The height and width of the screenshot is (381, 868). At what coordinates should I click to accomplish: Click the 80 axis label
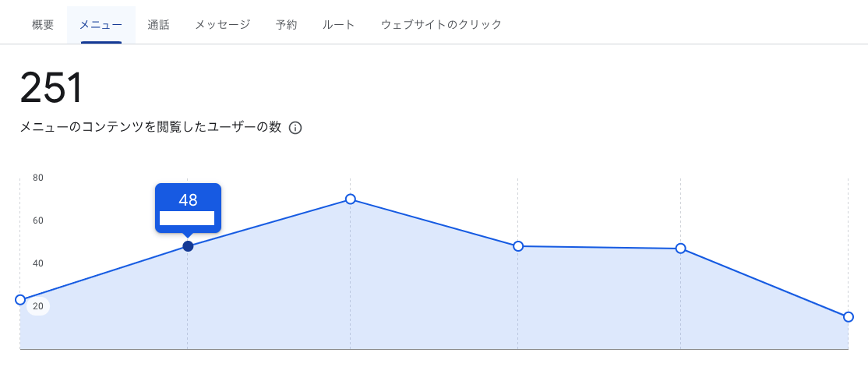coord(37,178)
